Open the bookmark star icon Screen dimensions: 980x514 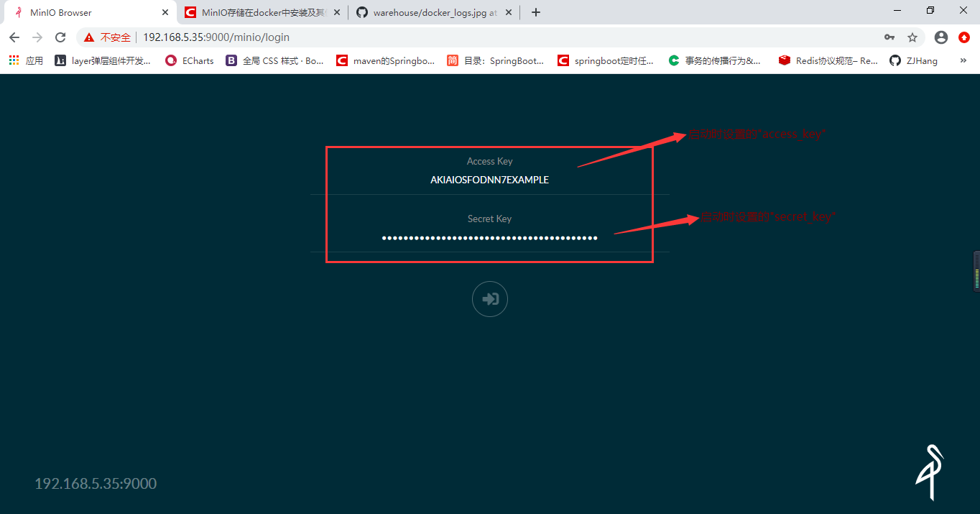(x=913, y=37)
